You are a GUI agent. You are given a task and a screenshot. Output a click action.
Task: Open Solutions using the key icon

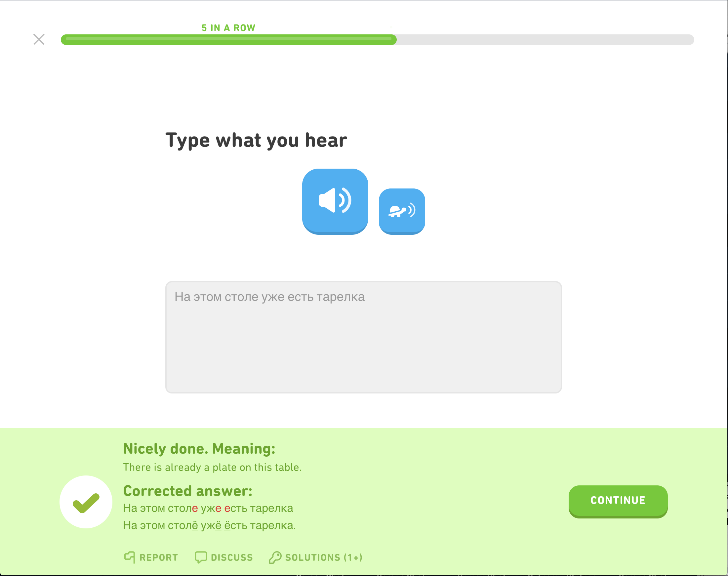tap(275, 557)
